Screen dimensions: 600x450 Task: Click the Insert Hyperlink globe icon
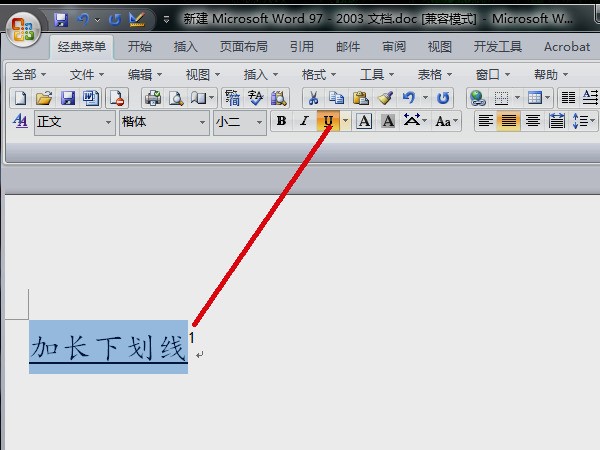(477, 97)
